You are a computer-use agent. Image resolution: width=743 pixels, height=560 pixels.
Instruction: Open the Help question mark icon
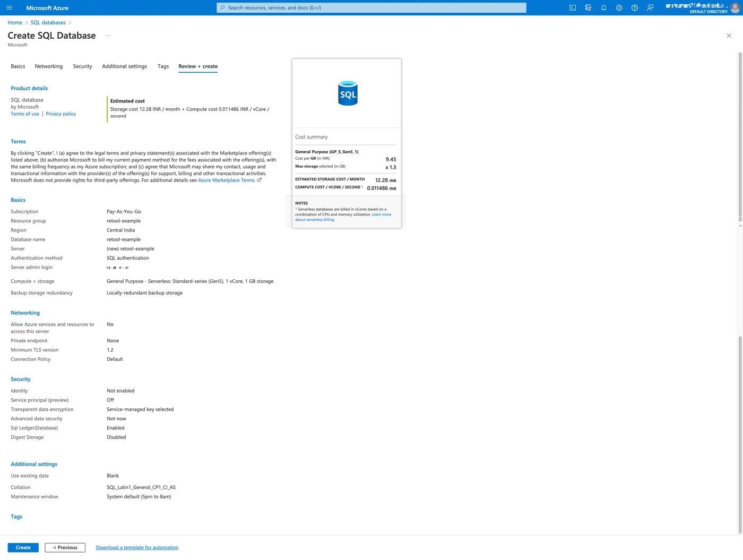tap(634, 7)
